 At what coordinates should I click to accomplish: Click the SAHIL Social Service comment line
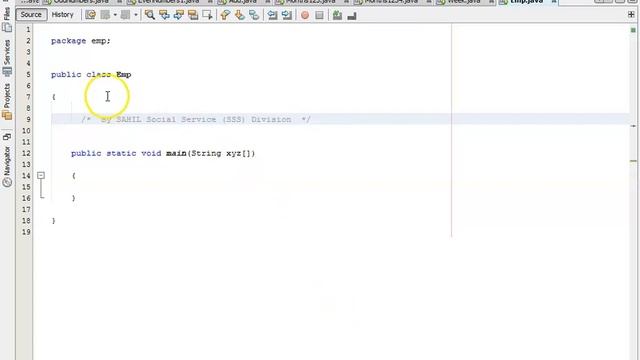click(196, 120)
